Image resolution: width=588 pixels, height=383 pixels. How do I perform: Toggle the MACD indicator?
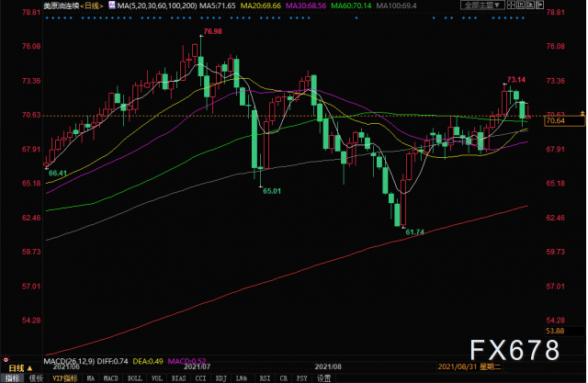(x=110, y=378)
